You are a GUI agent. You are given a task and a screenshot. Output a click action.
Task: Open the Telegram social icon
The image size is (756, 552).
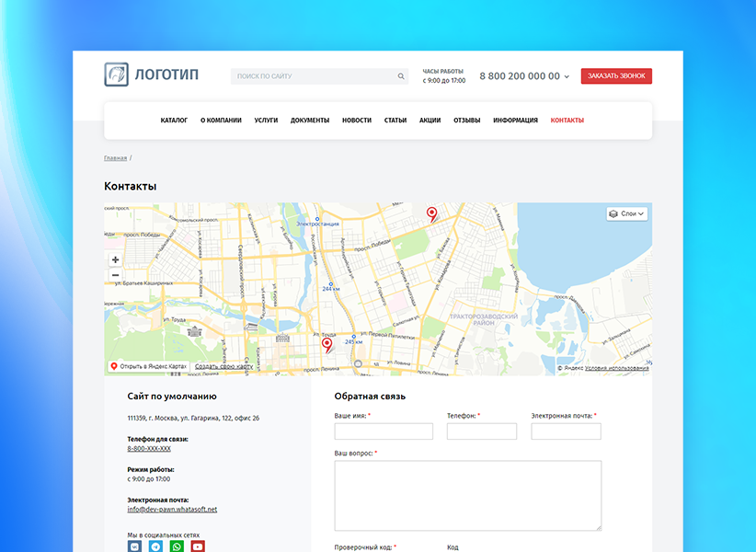pos(155,546)
